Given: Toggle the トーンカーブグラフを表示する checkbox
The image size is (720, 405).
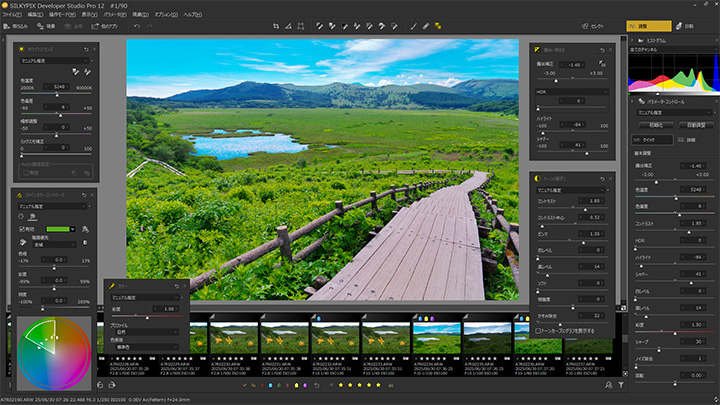Looking at the screenshot, I should click(536, 329).
